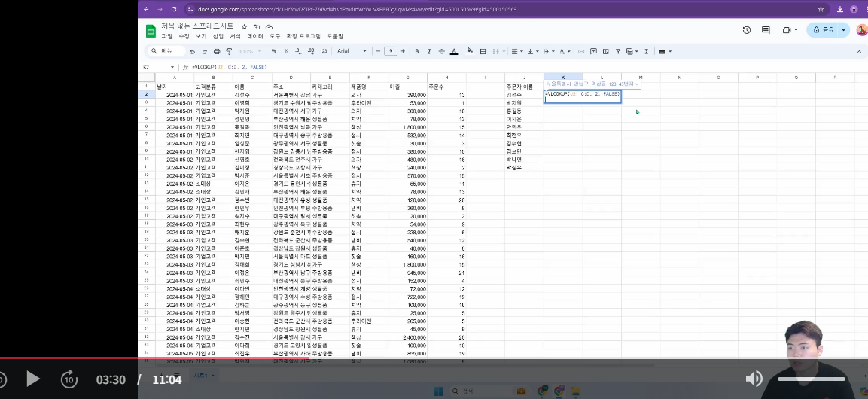Viewport: 868px width, 399px height.
Task: Open the 수정 menu
Action: click(x=184, y=37)
